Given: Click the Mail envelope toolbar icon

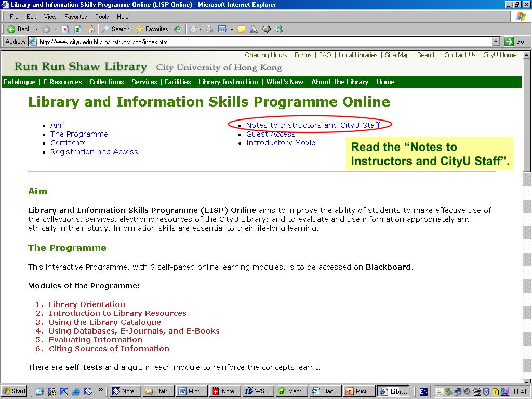Looking at the screenshot, I should pyautogui.click(x=194, y=30).
